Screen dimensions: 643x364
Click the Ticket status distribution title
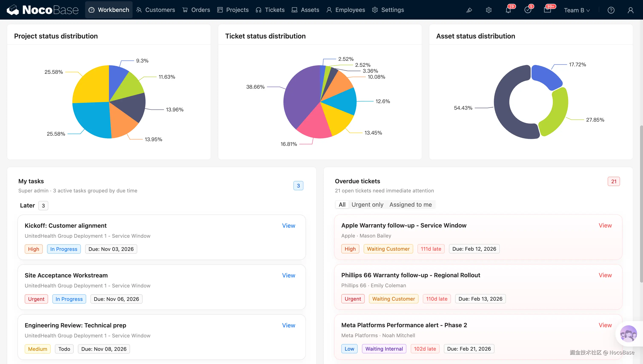266,36
